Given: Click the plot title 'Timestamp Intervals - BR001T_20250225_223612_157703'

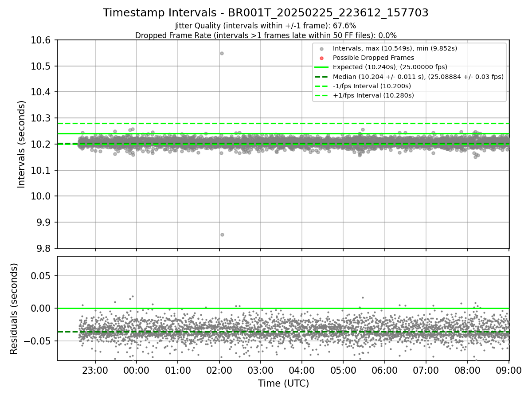Looking at the screenshot, I should point(266,13).
